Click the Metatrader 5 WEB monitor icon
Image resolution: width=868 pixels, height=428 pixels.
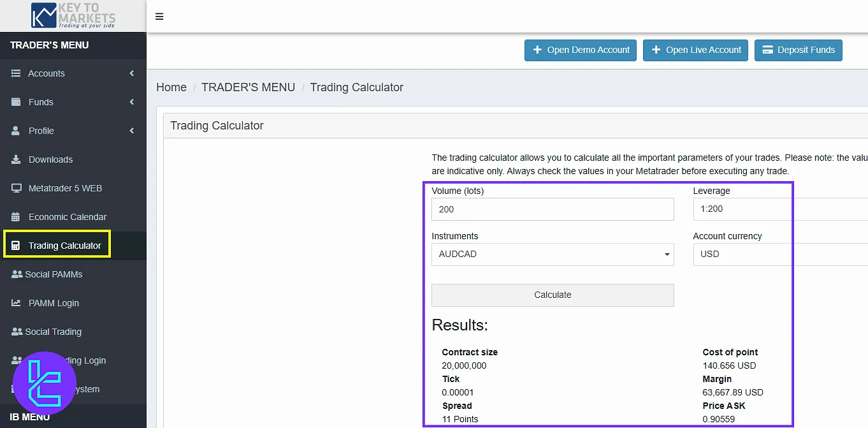pos(16,188)
